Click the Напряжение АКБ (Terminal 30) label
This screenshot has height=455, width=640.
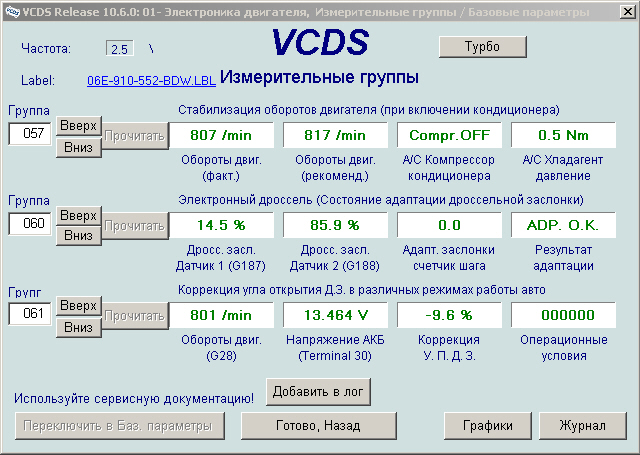335,348
